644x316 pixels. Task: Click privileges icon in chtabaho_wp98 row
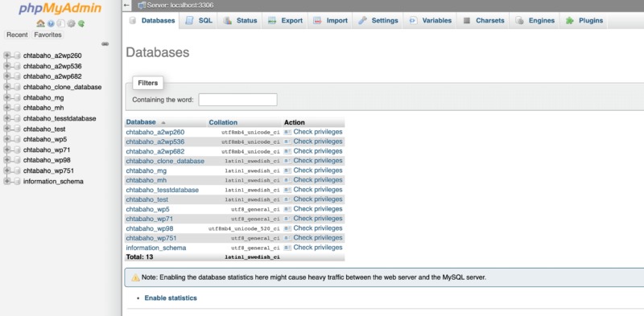tap(287, 228)
